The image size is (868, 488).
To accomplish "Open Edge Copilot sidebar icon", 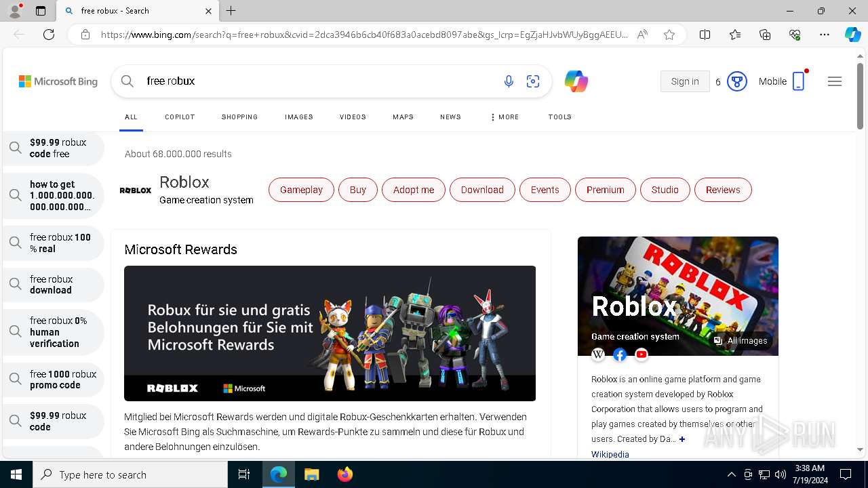I will [852, 35].
